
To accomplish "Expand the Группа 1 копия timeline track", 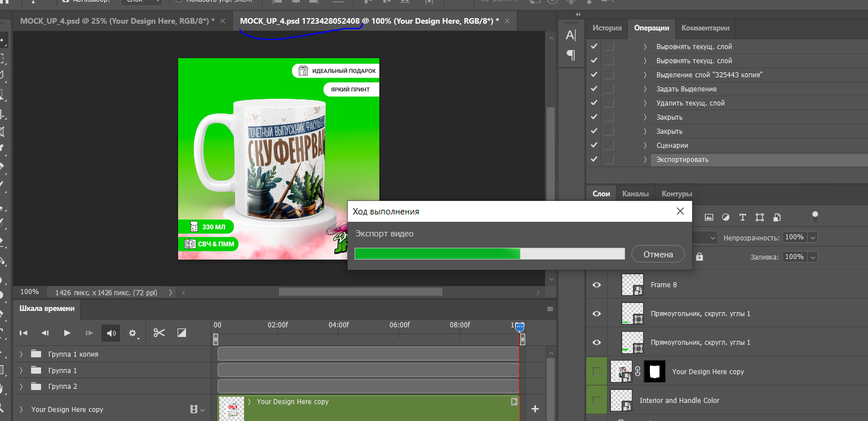I will (21, 354).
